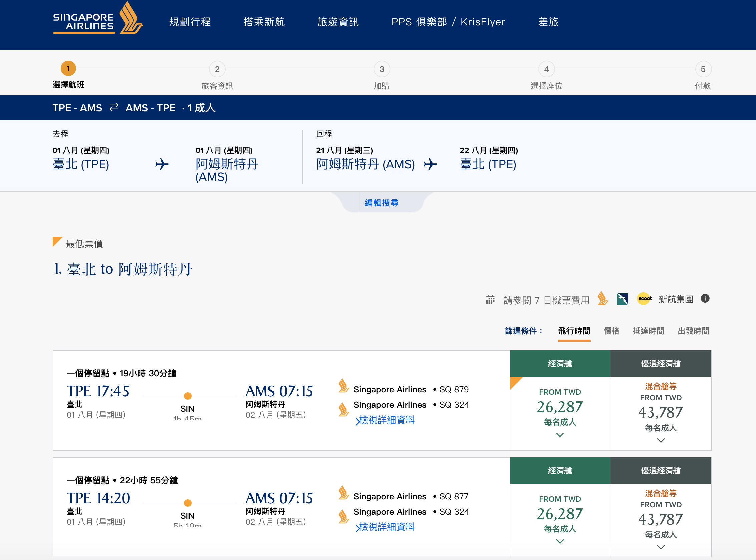Click 'TPE - AMS' route summary text

click(x=77, y=108)
